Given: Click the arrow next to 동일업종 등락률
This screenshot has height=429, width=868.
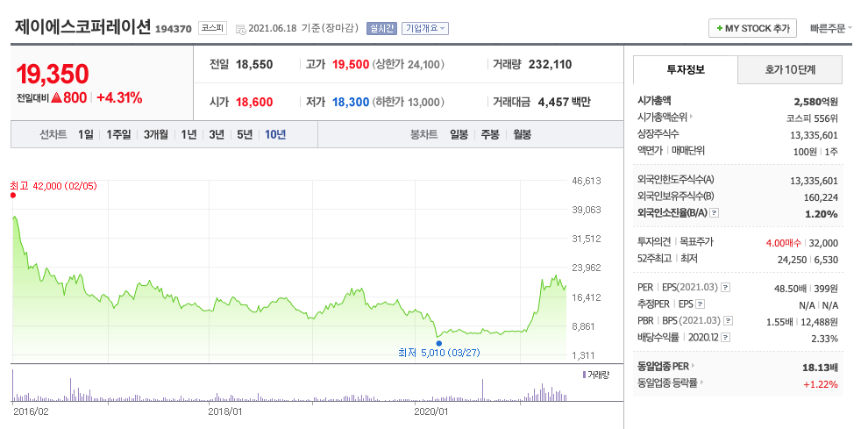Looking at the screenshot, I should [702, 382].
